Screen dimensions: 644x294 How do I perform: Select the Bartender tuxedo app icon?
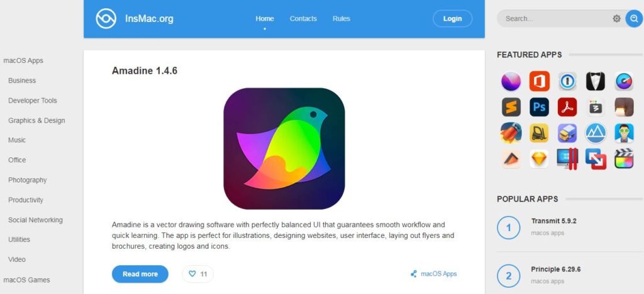click(x=596, y=81)
